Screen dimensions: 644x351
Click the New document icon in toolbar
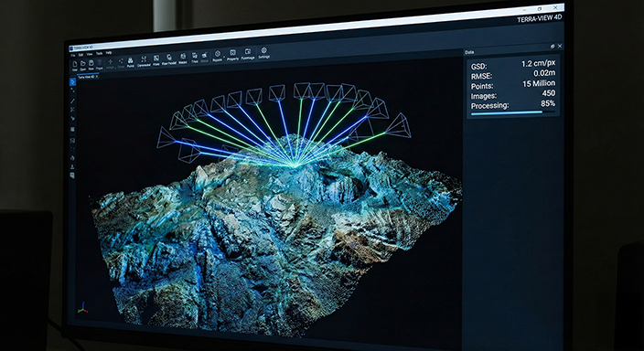(75, 64)
